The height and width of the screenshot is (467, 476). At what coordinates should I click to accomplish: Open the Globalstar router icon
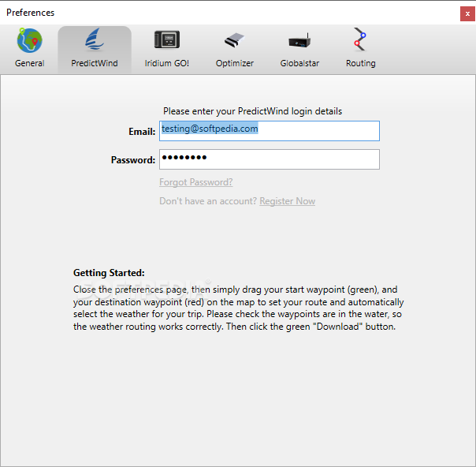pyautogui.click(x=299, y=40)
